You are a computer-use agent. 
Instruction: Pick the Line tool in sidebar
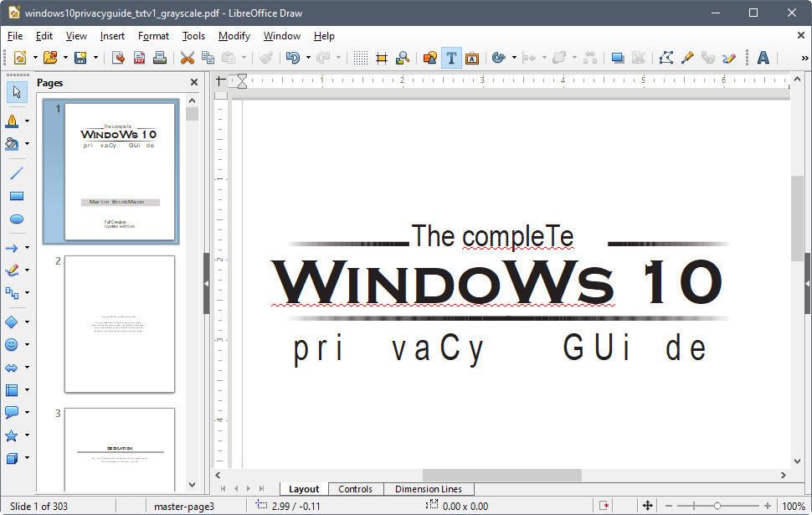point(16,173)
